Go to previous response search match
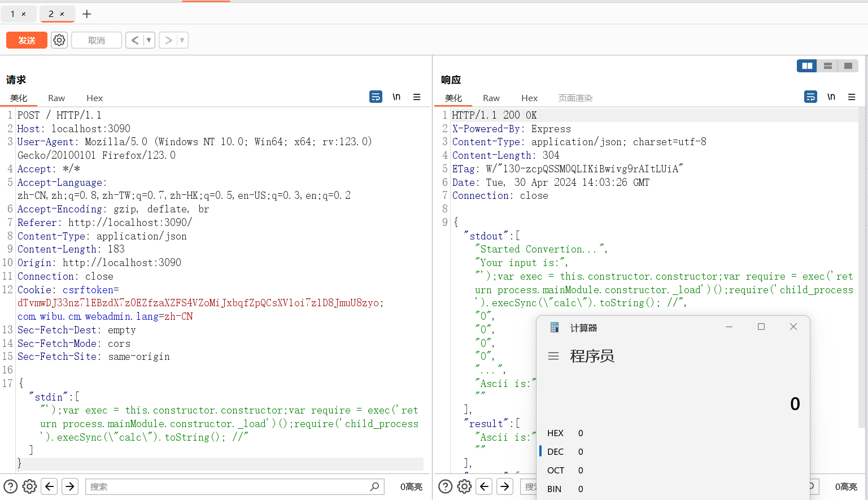 485,486
